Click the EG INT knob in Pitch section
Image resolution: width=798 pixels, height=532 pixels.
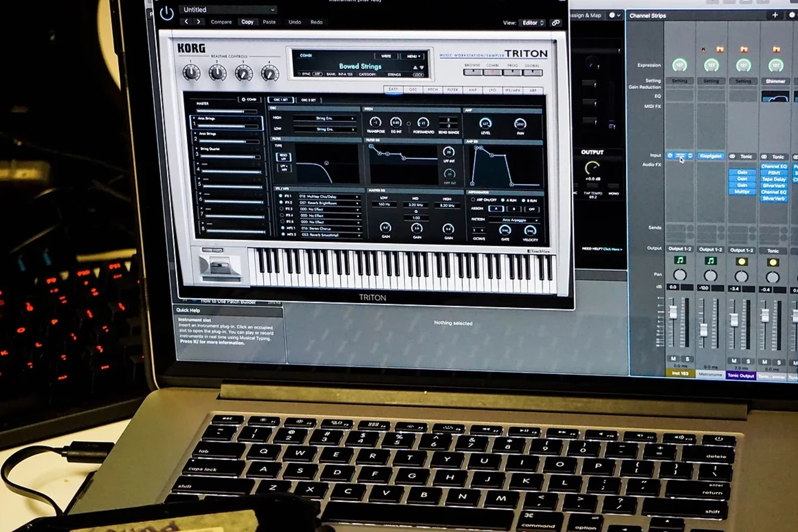click(x=396, y=122)
